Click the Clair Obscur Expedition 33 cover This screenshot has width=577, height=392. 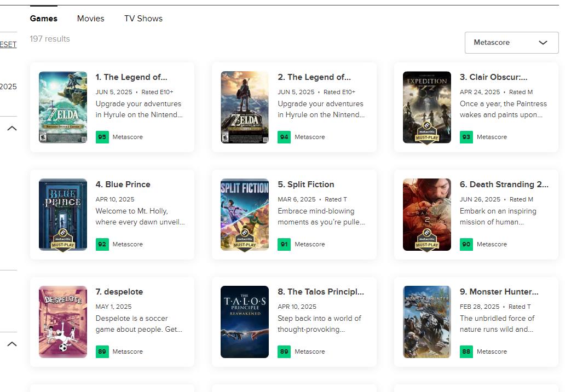click(426, 107)
